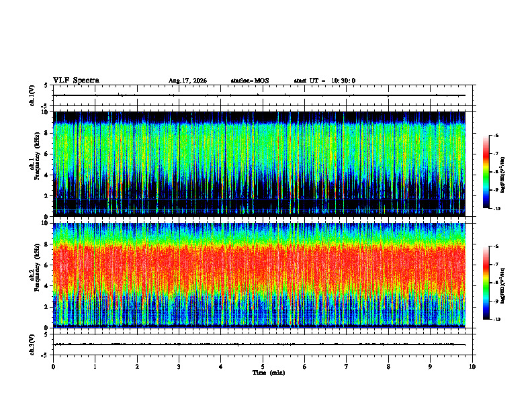532x411 pixels.
Task: Click the "-8" label on ch.1 color scale
Action: pos(496,172)
